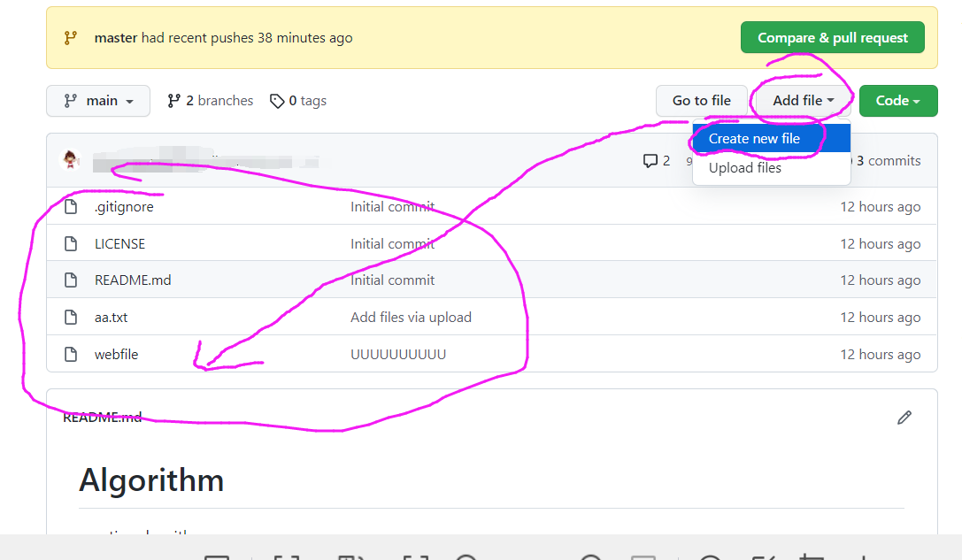Image resolution: width=962 pixels, height=560 pixels.
Task: Select Upload files from the menu
Action: coord(771,168)
